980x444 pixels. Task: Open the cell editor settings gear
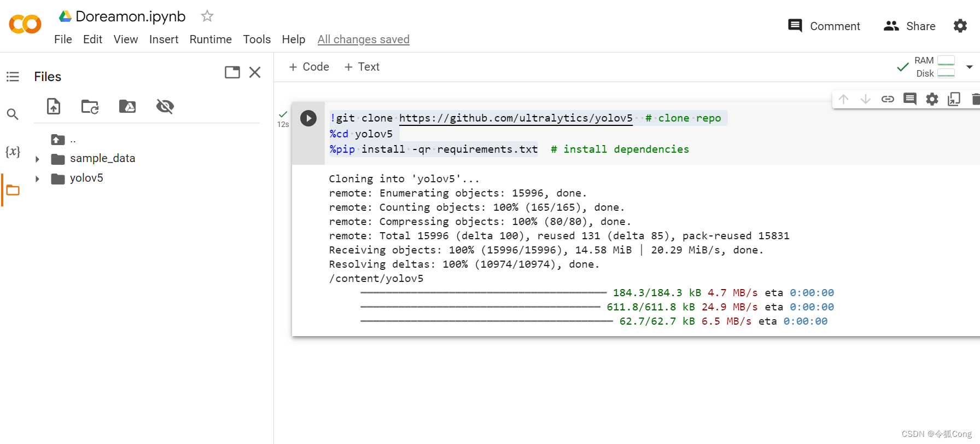932,99
